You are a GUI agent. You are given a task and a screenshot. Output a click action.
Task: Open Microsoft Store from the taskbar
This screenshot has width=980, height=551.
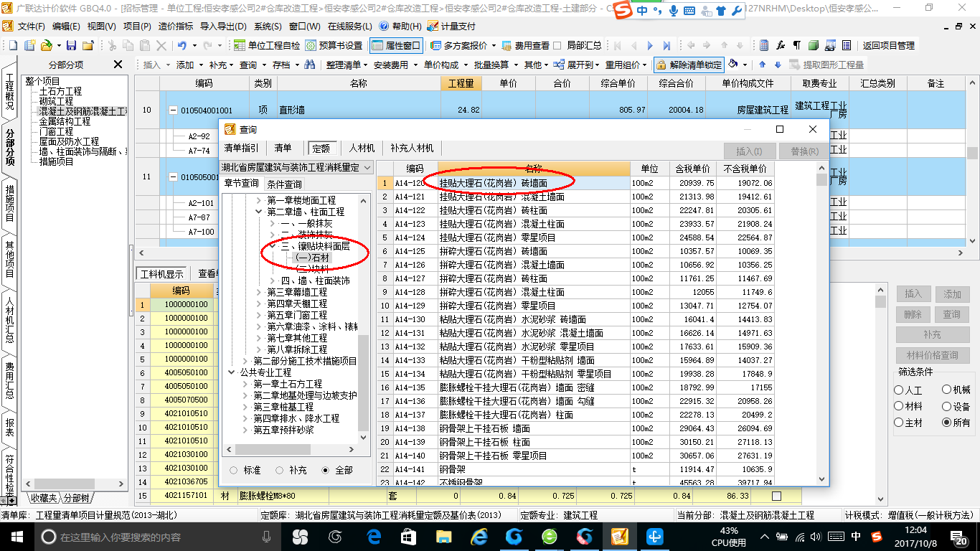pos(409,537)
